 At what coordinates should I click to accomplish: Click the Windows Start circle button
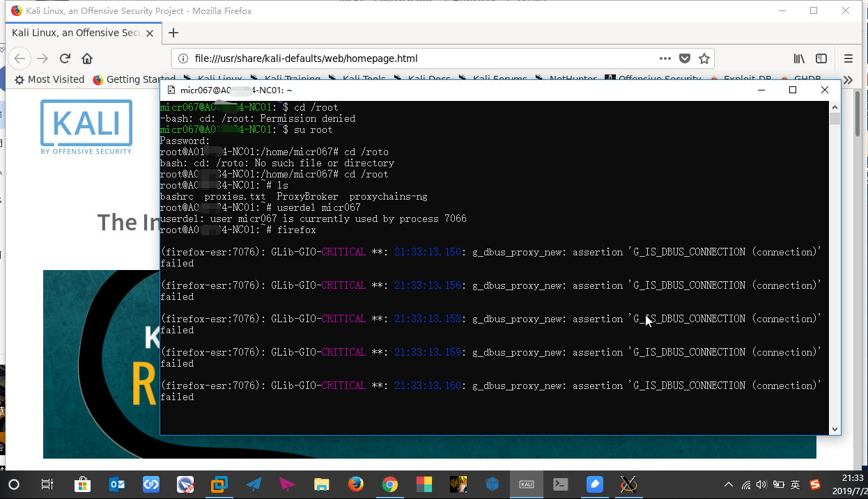[14, 484]
